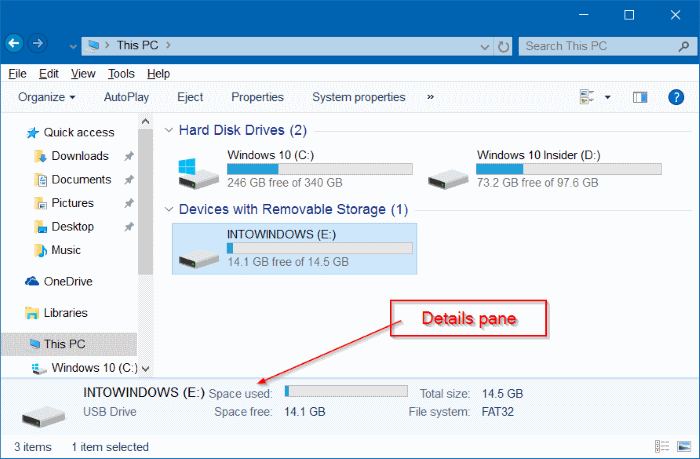Click the This PC icon in address bar
700x459 pixels.
pos(93,45)
